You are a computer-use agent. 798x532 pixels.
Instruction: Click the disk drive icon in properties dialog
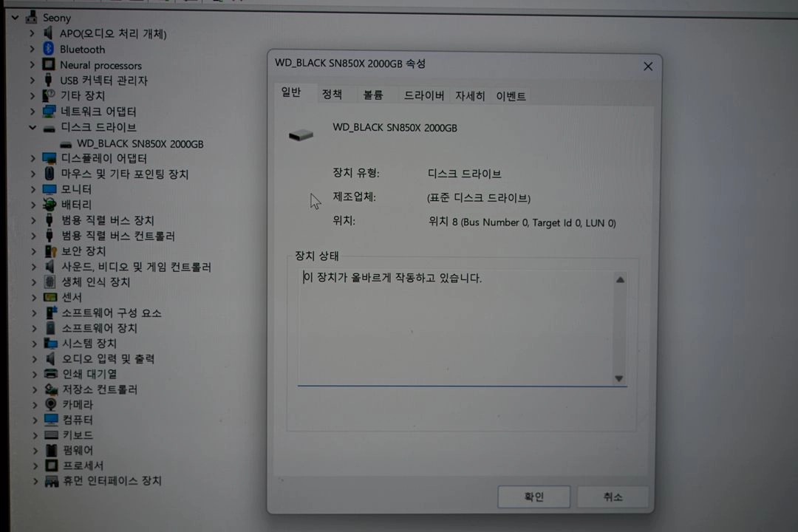pyautogui.click(x=301, y=134)
